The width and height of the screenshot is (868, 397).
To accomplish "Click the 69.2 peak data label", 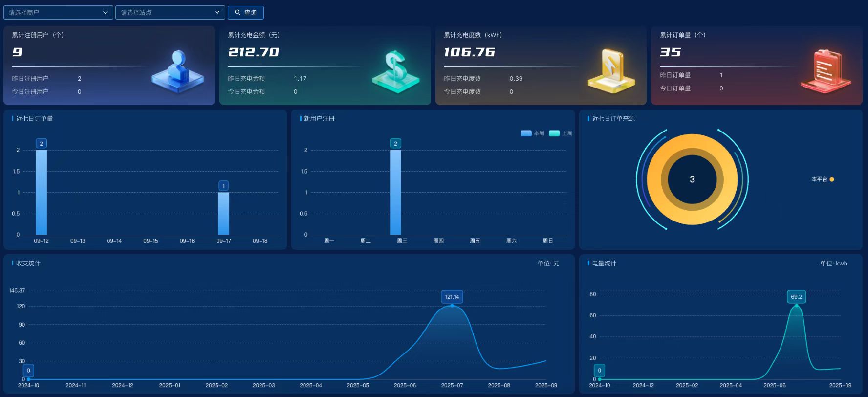I will [x=797, y=297].
